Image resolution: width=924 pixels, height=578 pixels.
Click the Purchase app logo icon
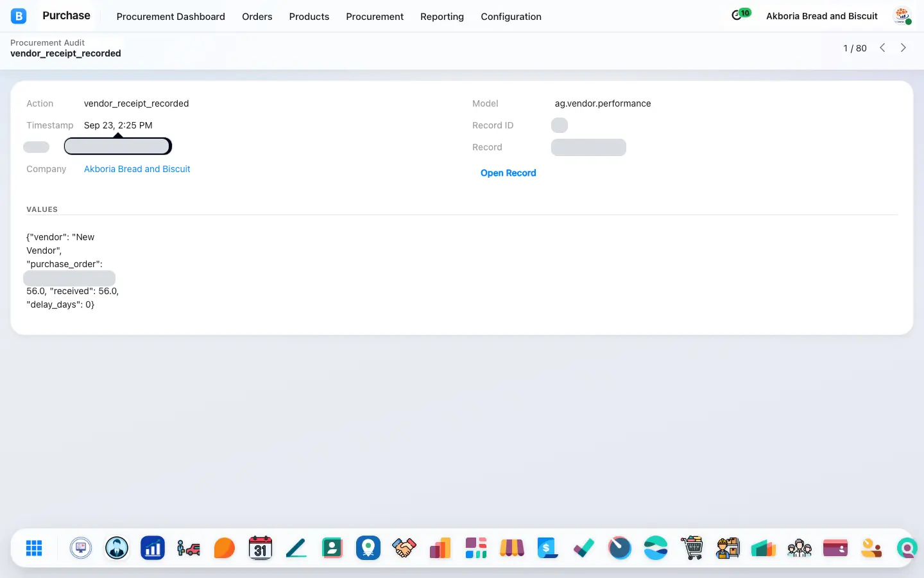[19, 16]
